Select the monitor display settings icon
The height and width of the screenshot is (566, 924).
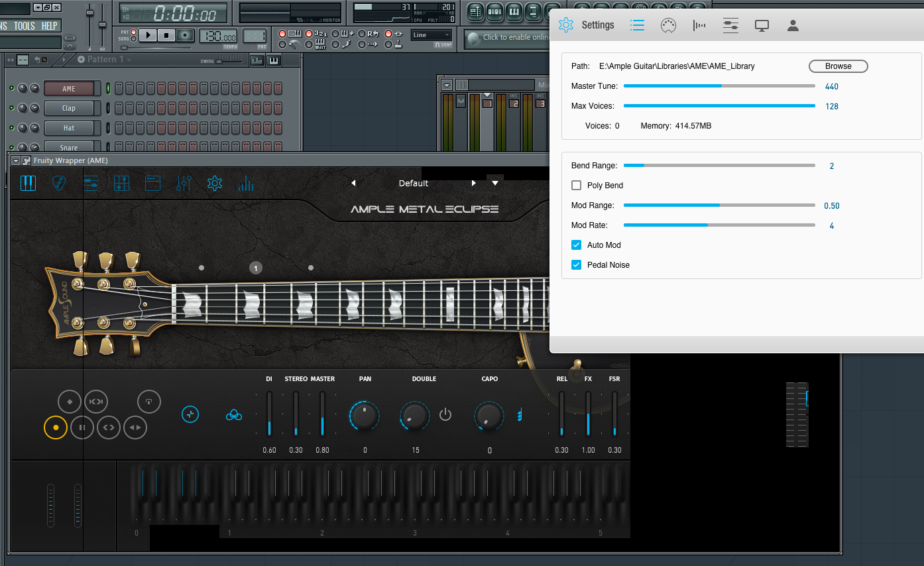click(762, 26)
